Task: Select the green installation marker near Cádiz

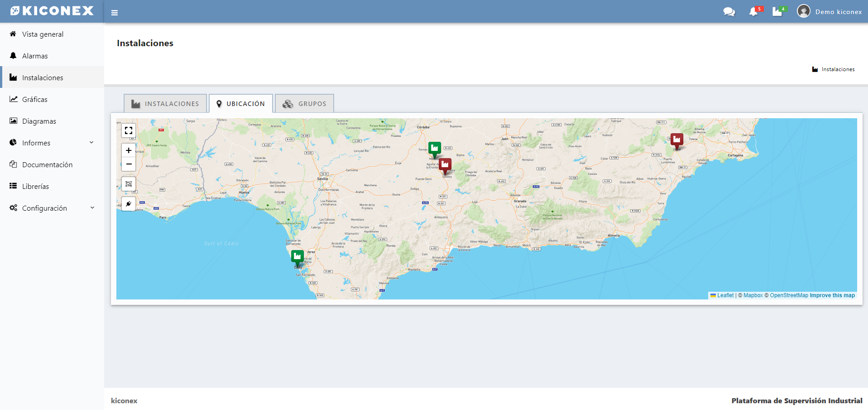Action: [297, 257]
